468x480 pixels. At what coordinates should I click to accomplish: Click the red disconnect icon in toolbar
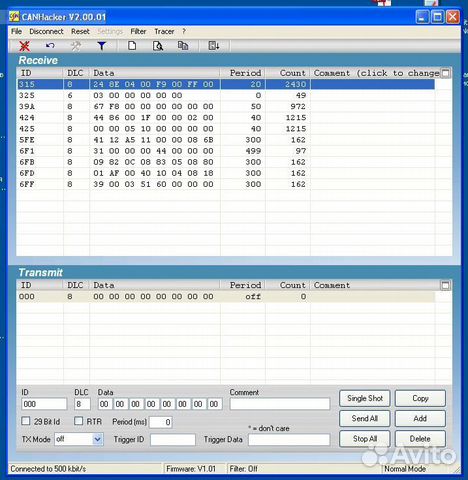pos(24,46)
